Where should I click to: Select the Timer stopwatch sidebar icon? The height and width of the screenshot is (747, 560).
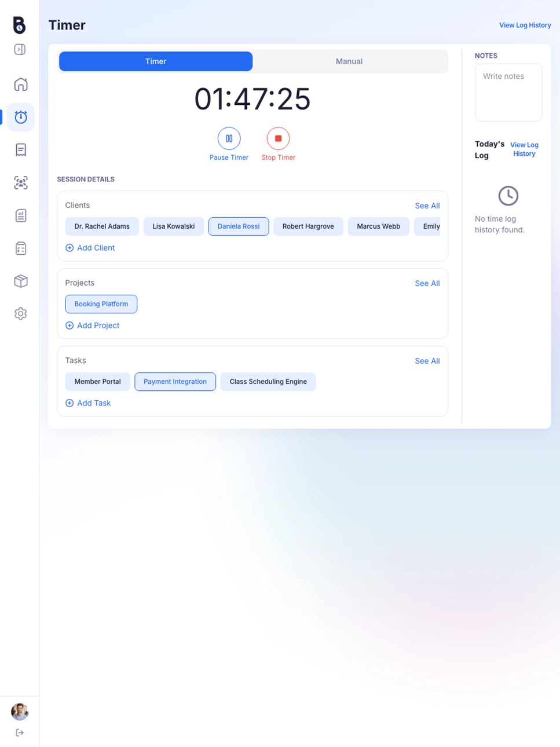pyautogui.click(x=21, y=117)
